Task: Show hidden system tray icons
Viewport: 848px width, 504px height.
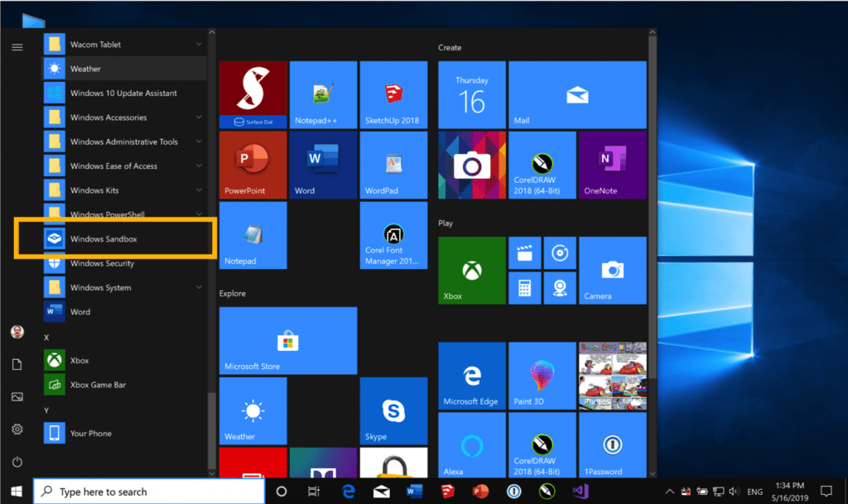Action: pos(669,492)
